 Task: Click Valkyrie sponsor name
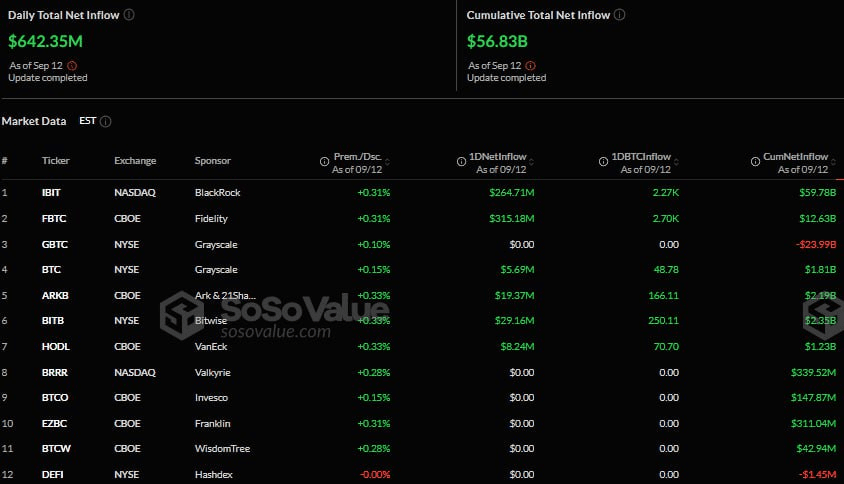click(213, 373)
